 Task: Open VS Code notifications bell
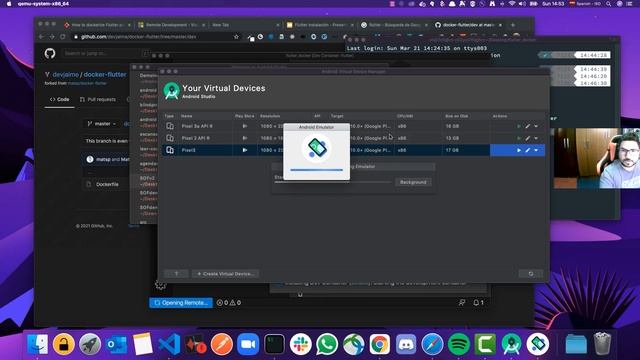point(478,302)
